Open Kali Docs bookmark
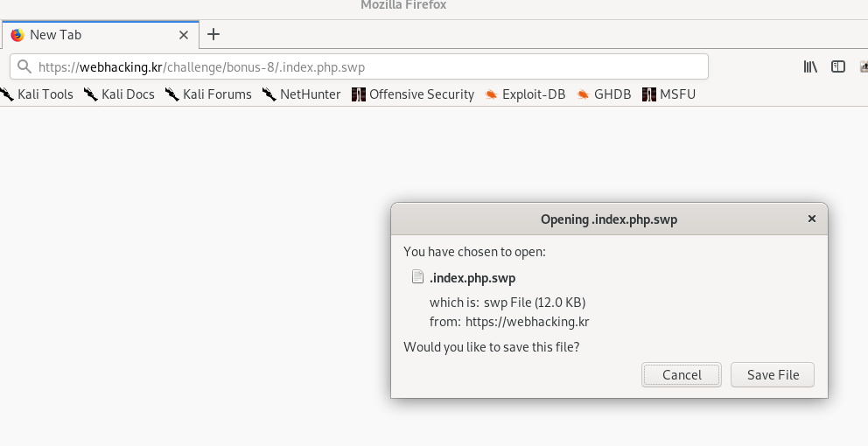 pyautogui.click(x=119, y=94)
